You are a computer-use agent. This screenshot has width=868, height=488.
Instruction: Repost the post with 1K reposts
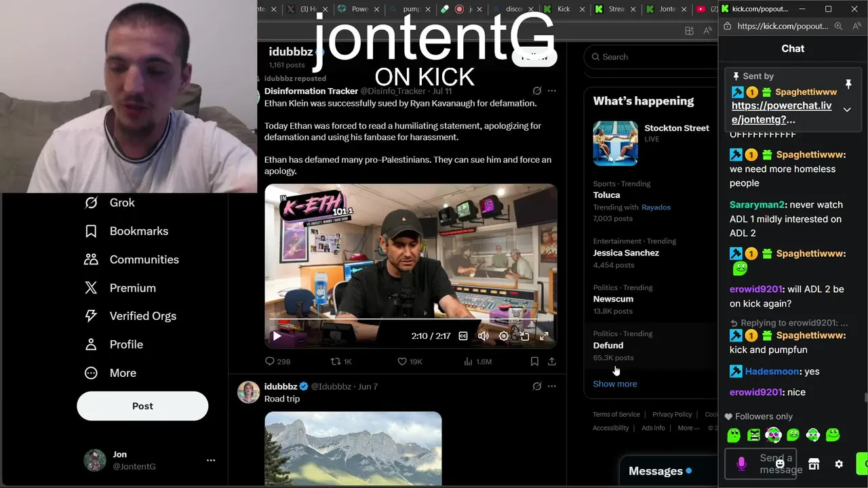pyautogui.click(x=341, y=361)
